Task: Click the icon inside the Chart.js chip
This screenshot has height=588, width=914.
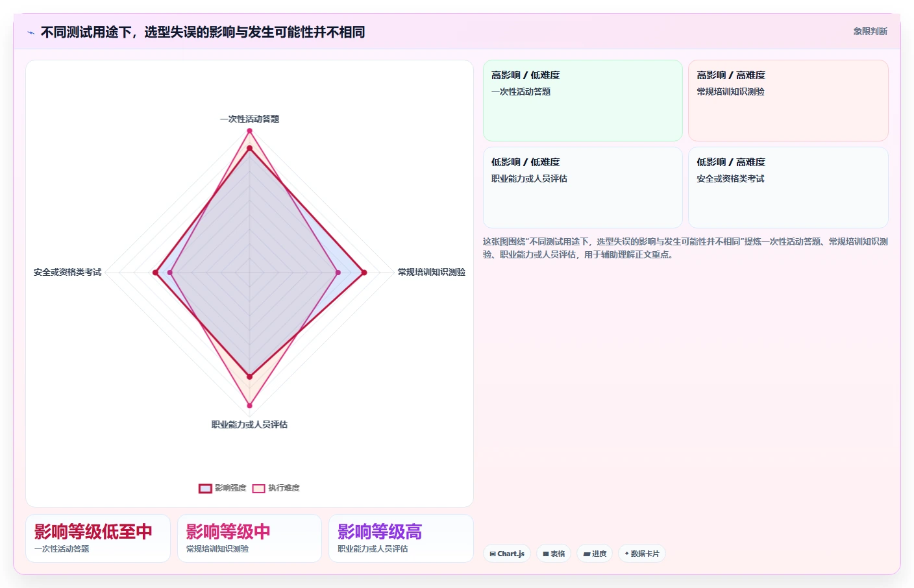Action: pyautogui.click(x=493, y=554)
